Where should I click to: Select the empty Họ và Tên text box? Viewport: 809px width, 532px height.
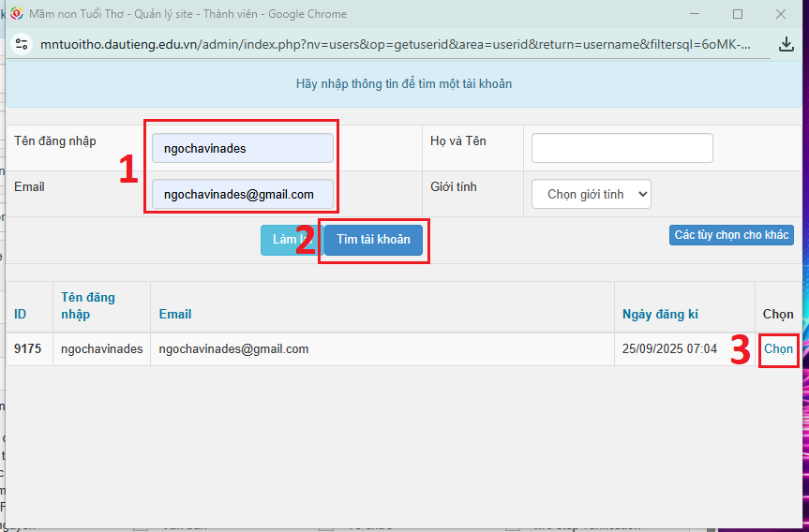pyautogui.click(x=622, y=148)
